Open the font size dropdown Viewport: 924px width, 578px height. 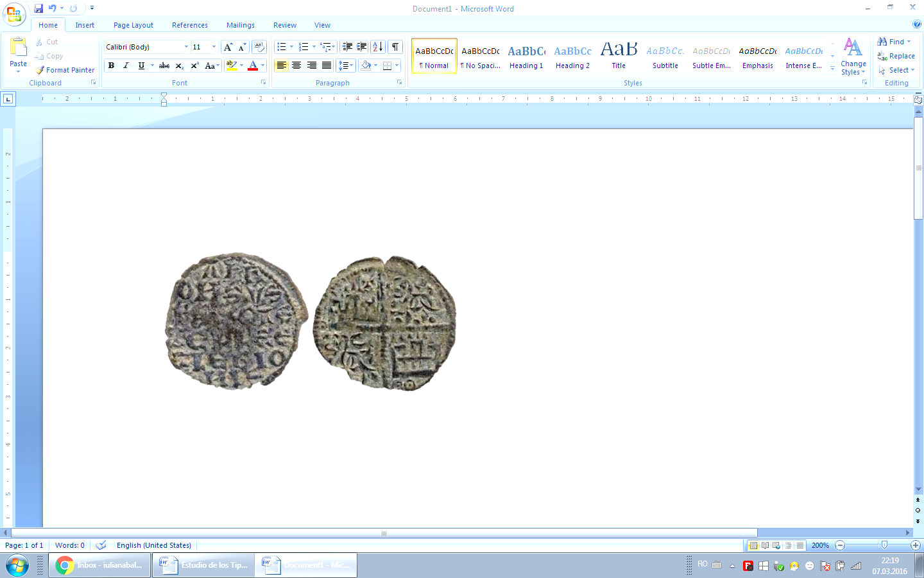[214, 47]
